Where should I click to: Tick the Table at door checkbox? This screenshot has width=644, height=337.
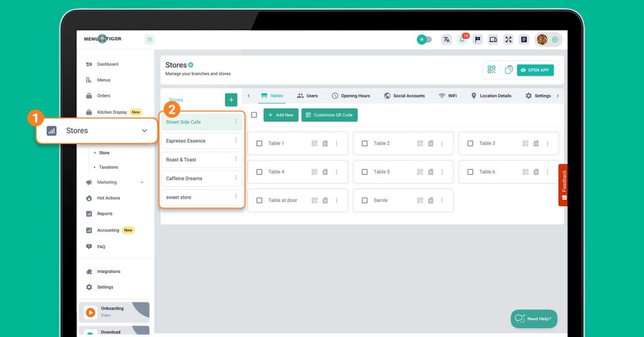tap(259, 201)
